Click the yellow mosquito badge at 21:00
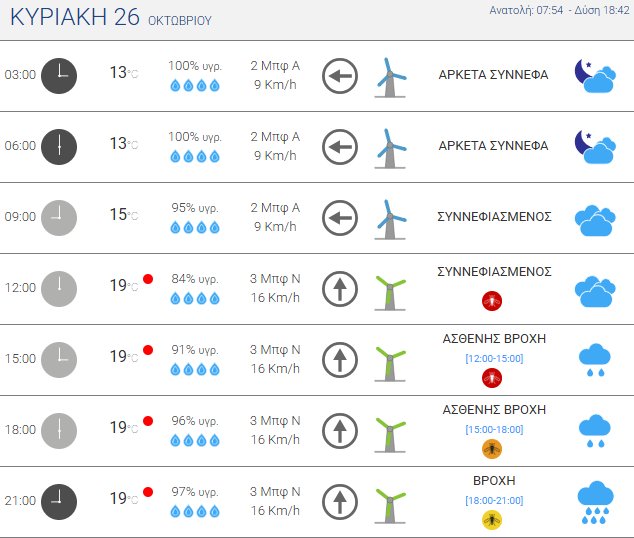634x538 pixels. [x=492, y=519]
